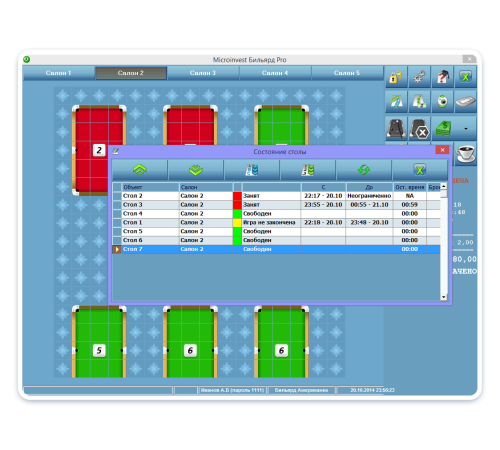Click the billiard table with X icon
Viewport: 500px width, 450px height.
tap(419, 128)
